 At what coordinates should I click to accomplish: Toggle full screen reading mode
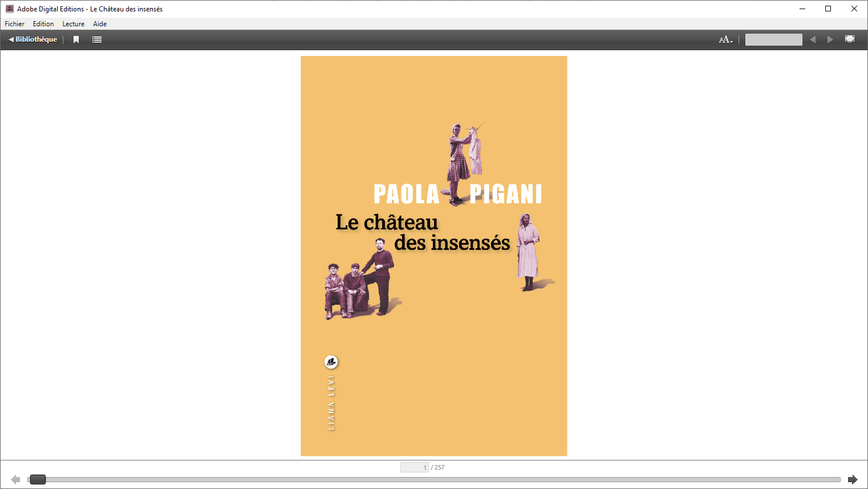pyautogui.click(x=850, y=39)
